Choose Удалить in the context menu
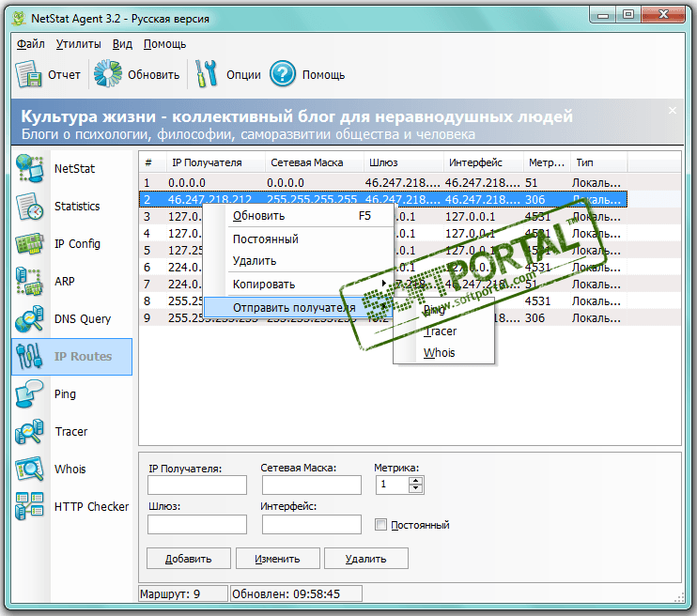Screen dimensions: 697x616 tap(299, 261)
